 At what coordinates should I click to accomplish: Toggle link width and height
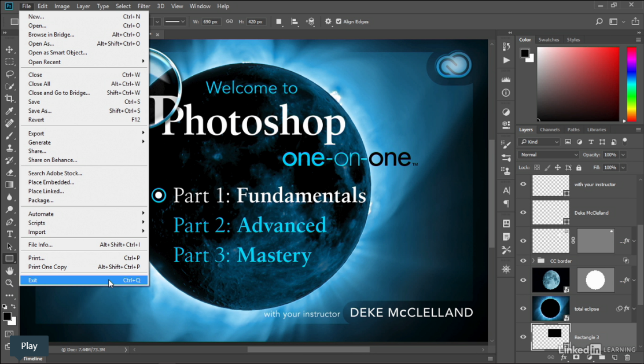pos(229,21)
